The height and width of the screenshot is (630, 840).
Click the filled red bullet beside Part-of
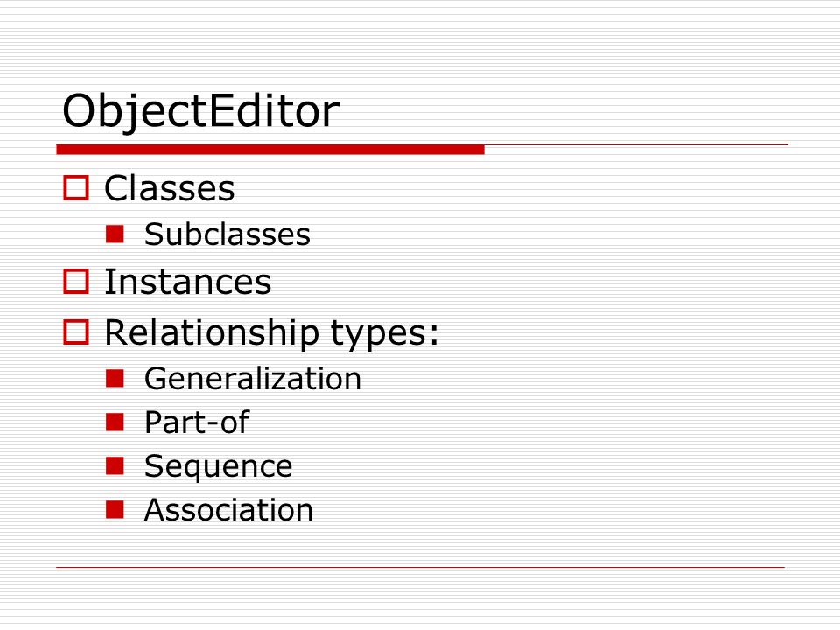point(115,422)
